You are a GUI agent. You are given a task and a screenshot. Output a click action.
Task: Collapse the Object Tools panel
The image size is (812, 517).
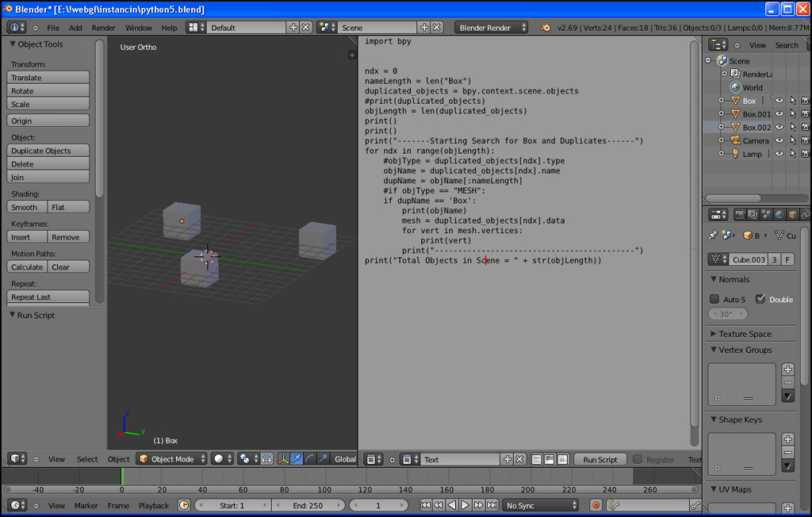13,44
